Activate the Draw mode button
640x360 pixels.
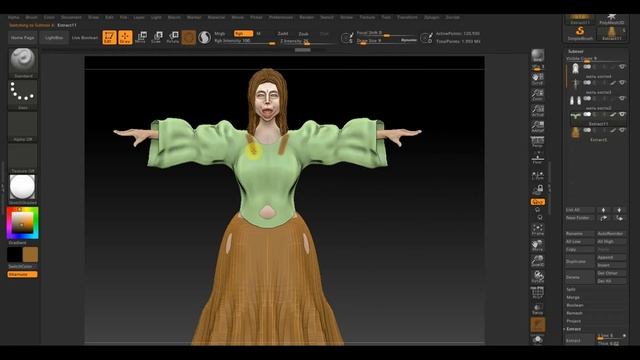pyautogui.click(x=125, y=37)
